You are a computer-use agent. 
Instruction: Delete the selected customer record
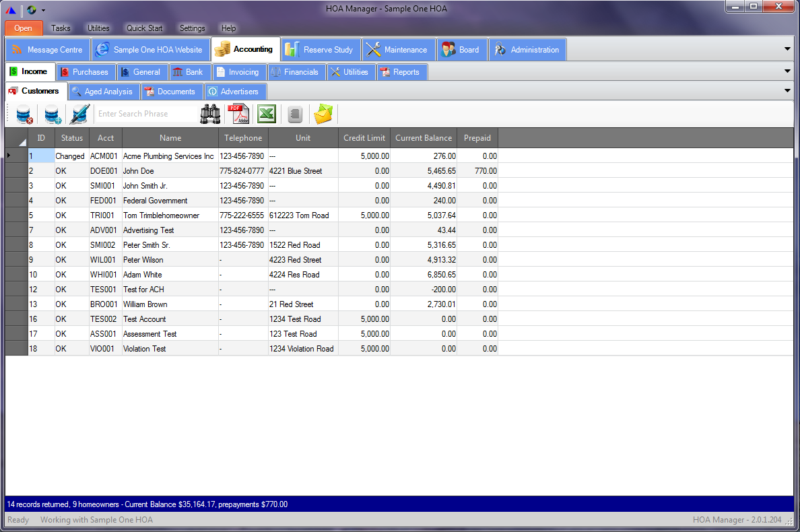pos(24,114)
